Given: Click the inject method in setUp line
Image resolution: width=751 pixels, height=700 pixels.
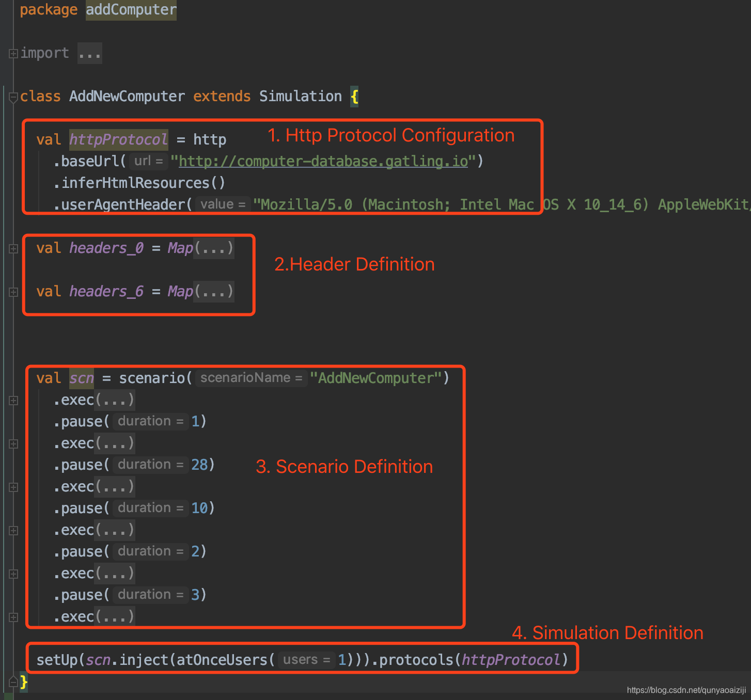Looking at the screenshot, I should pyautogui.click(x=144, y=660).
